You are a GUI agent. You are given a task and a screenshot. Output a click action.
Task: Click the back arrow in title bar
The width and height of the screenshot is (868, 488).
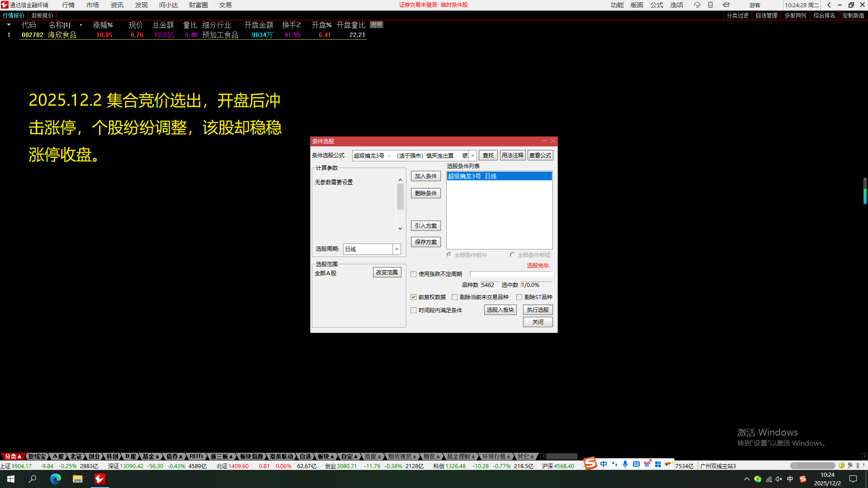(829, 5)
